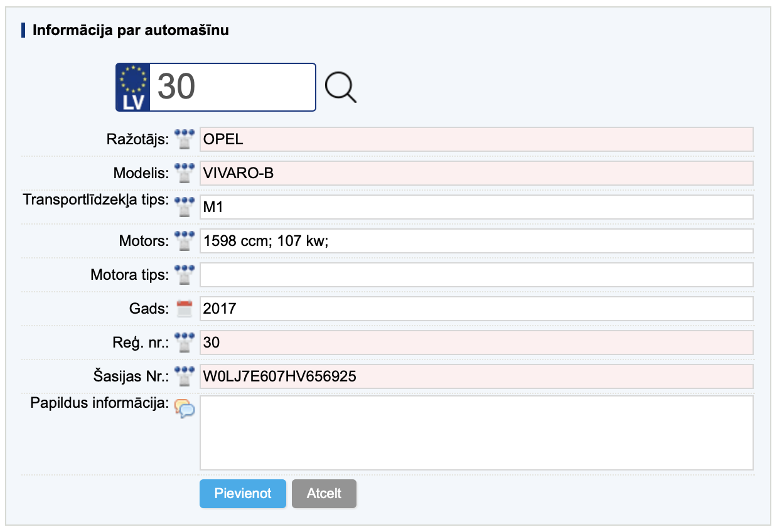Click the empty Motora tips field
Screen dimensions: 777x532
[476, 275]
